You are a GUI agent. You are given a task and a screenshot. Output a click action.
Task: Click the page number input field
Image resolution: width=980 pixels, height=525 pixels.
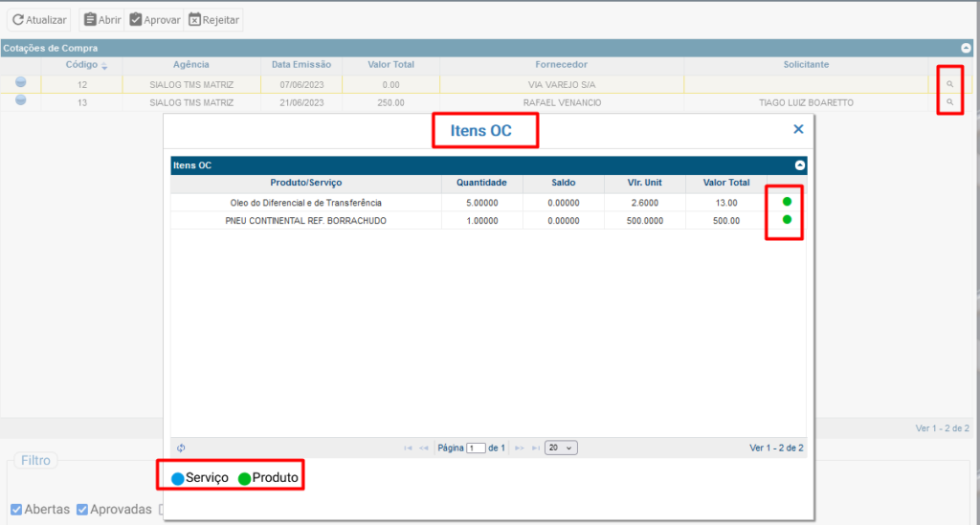coord(476,448)
